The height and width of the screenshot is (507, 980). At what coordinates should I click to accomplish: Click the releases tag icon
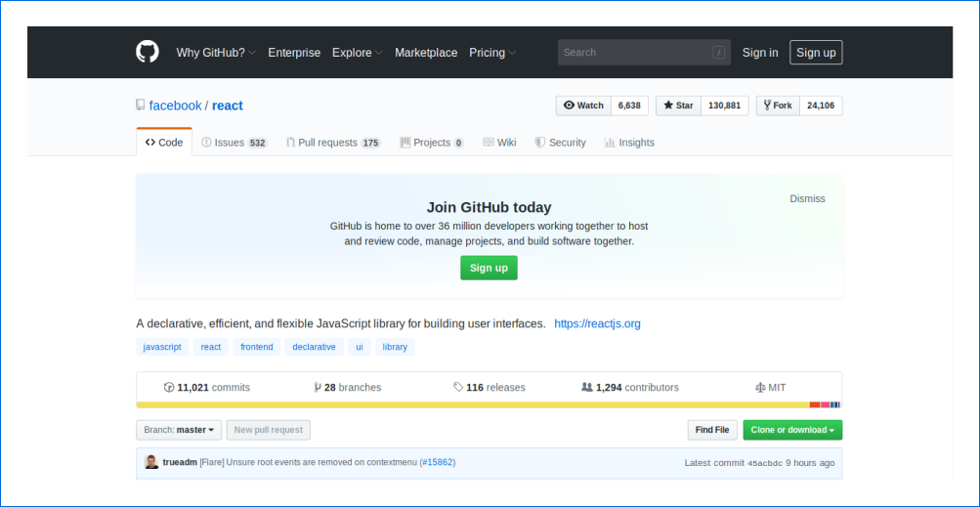pyautogui.click(x=458, y=388)
